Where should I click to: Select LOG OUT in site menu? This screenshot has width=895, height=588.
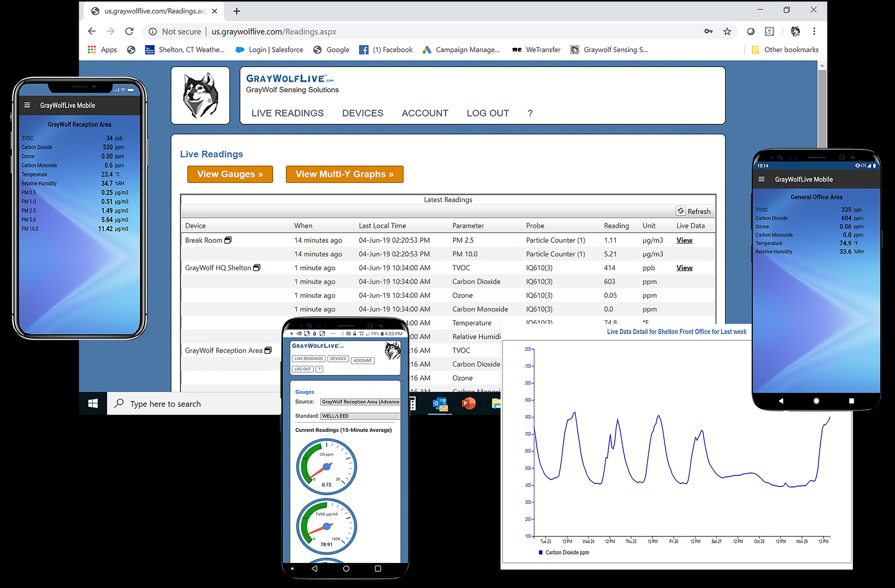pos(488,113)
